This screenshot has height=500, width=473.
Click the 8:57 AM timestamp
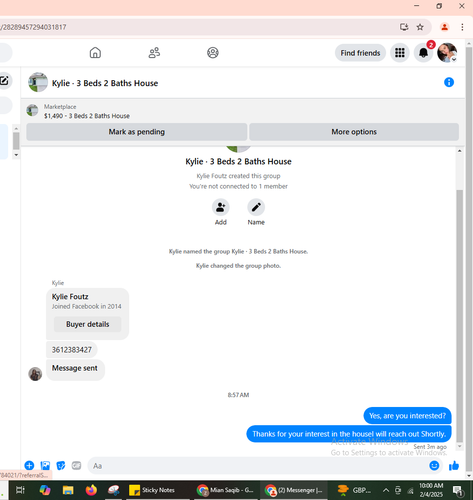click(x=238, y=395)
